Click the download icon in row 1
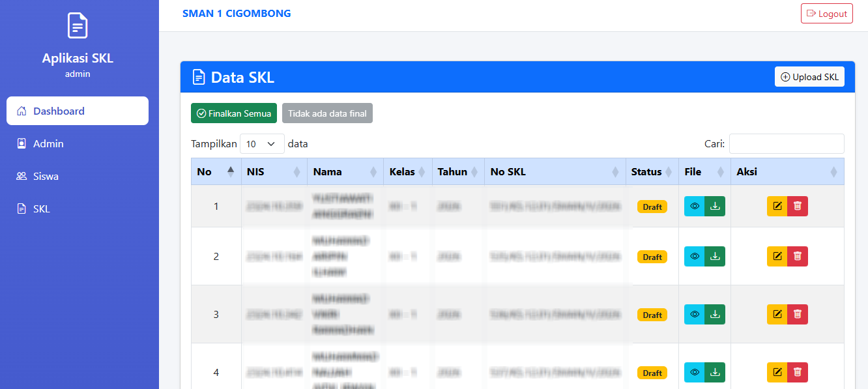Viewport: 868px width, 389px height. point(715,206)
